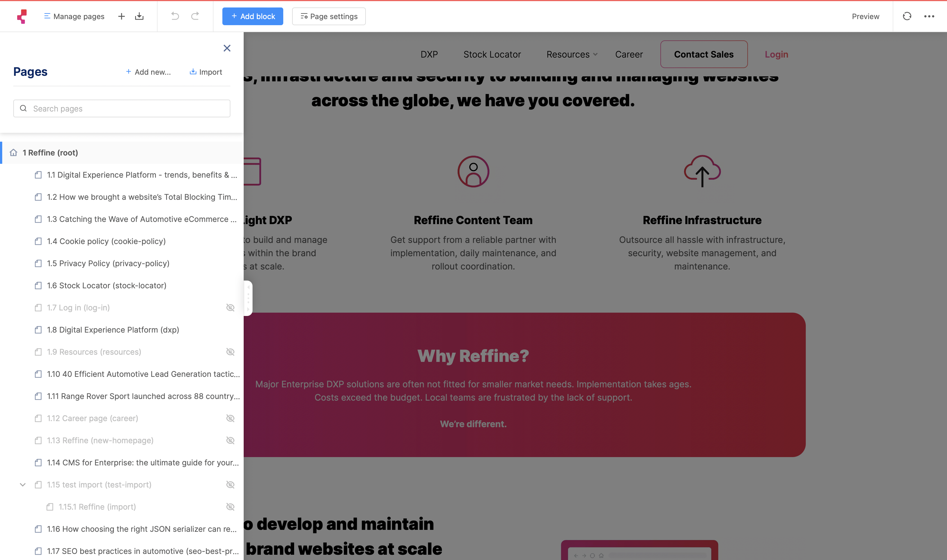The image size is (947, 560).
Task: Click the Pages panel resize handle
Action: [x=248, y=298]
